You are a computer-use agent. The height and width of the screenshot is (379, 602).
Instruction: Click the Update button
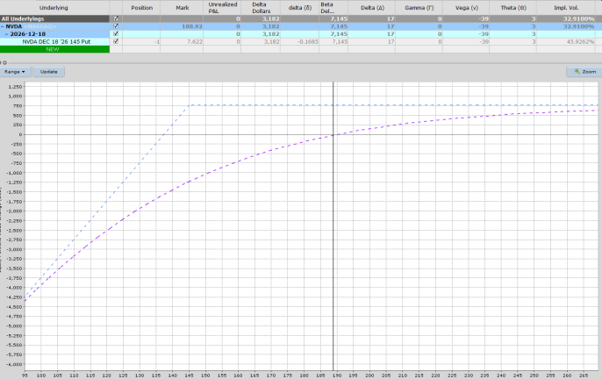49,72
